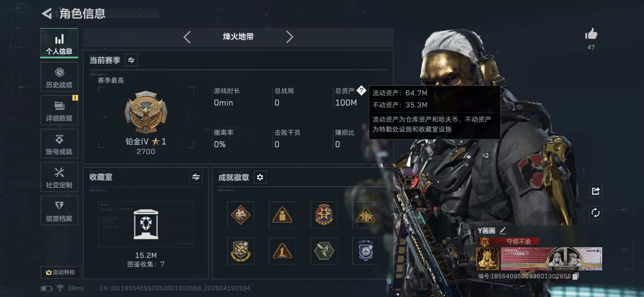Click the wolf head achievement badge
This screenshot has height=297, width=644.
point(241,215)
